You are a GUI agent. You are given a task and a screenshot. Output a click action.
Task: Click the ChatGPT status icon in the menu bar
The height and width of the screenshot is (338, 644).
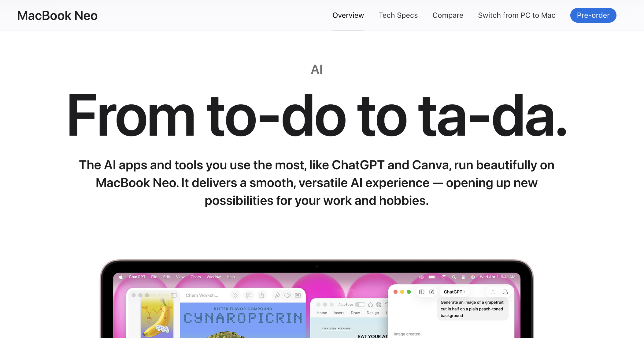[421, 277]
